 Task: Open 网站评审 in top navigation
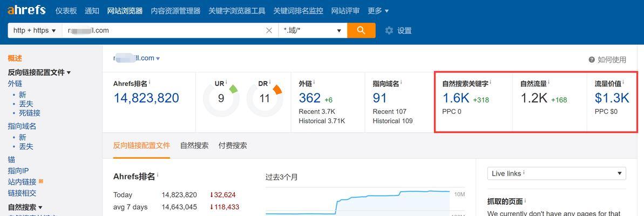tap(345, 11)
